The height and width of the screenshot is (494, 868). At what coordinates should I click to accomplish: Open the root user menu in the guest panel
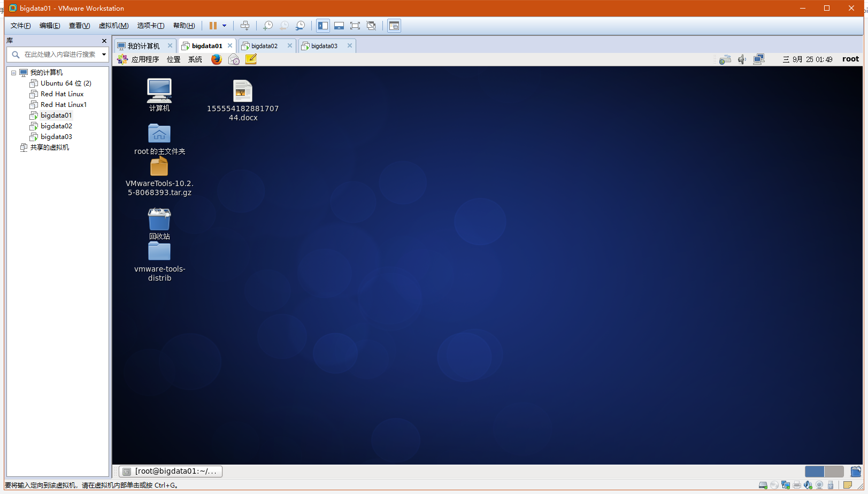tap(850, 59)
